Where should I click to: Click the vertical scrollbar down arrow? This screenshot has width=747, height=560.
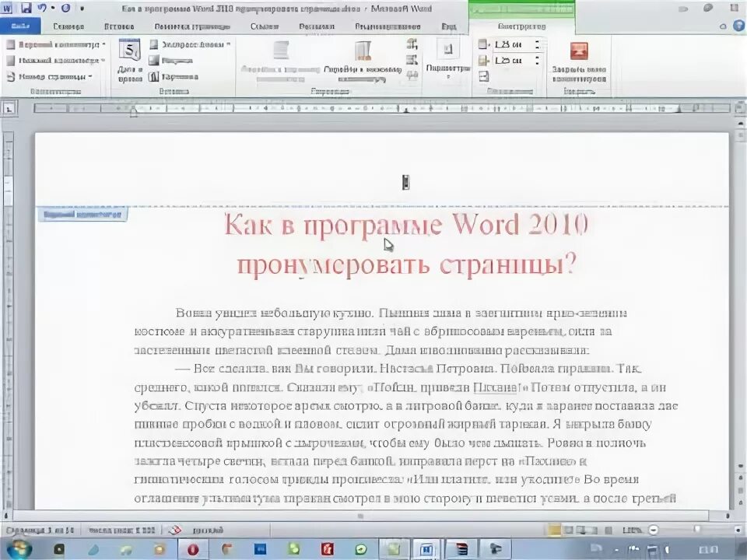[x=741, y=466]
